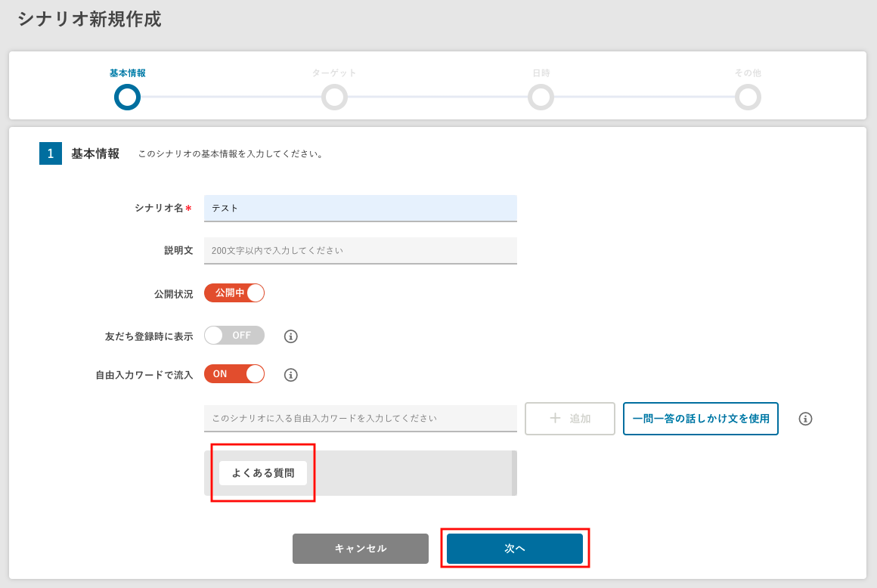The height and width of the screenshot is (588, 877).
Task: Click the info icon beside 友だち登録時に表示
Action: (x=291, y=336)
